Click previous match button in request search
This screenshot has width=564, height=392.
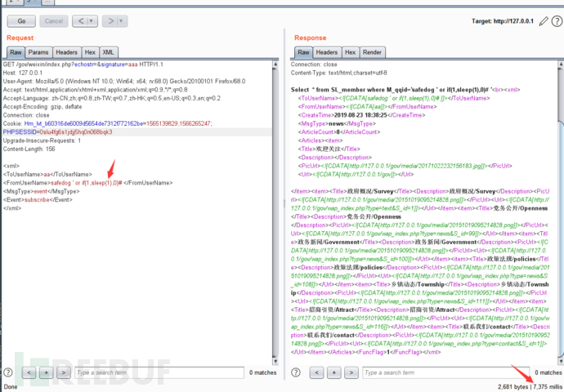point(29,372)
